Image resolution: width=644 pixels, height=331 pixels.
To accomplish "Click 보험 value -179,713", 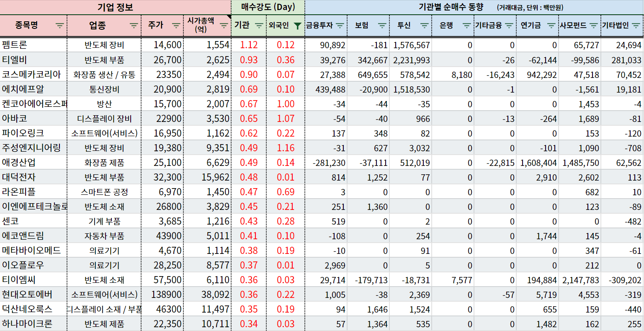I will [x=368, y=280].
